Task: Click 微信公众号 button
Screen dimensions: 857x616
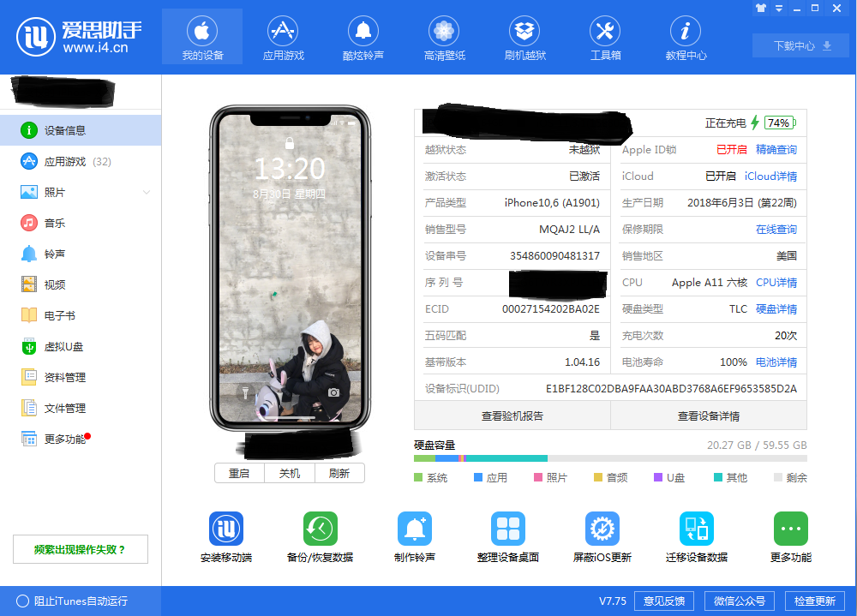Action: 740,601
